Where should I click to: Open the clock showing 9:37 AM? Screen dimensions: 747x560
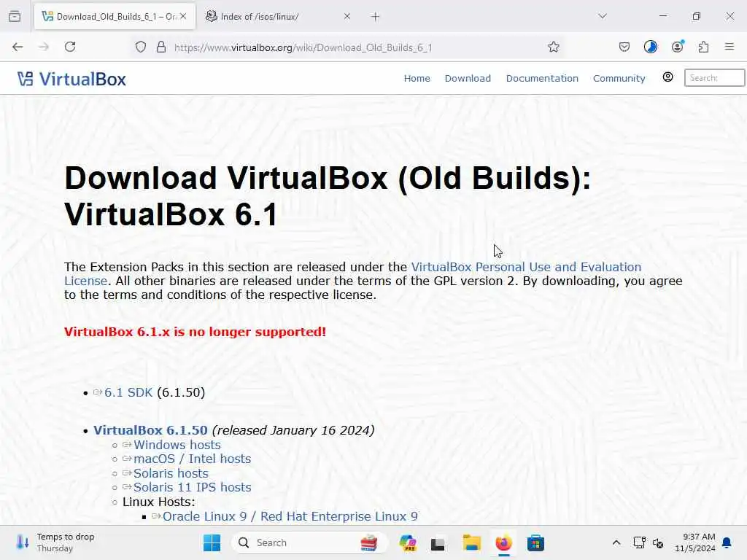695,542
